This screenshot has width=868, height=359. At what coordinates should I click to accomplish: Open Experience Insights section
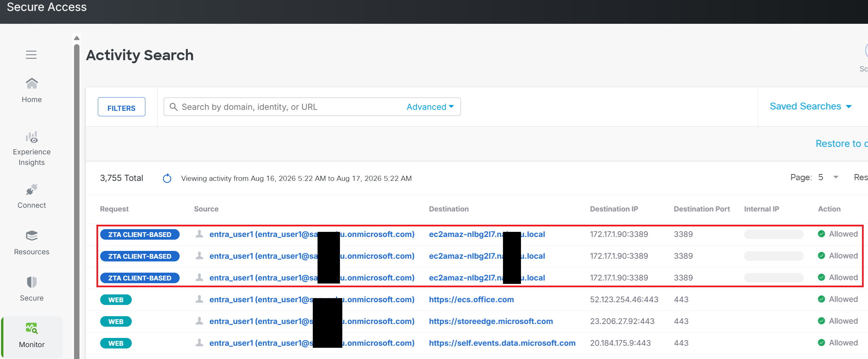click(32, 149)
